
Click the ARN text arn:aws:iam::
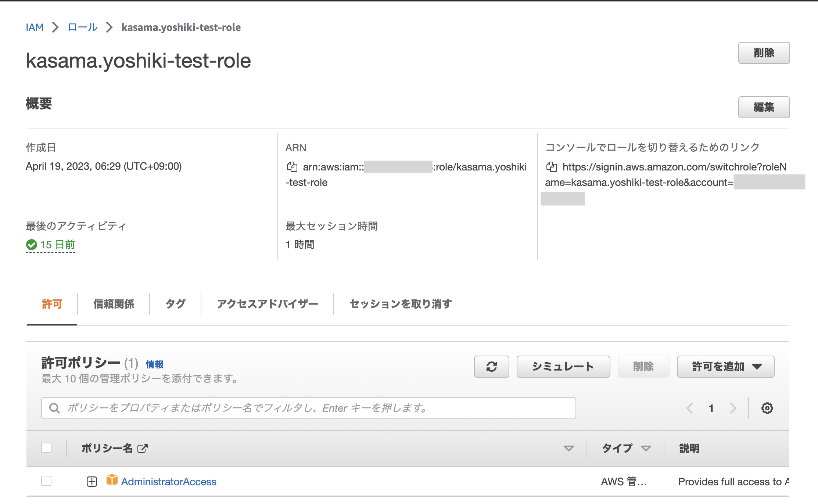333,167
